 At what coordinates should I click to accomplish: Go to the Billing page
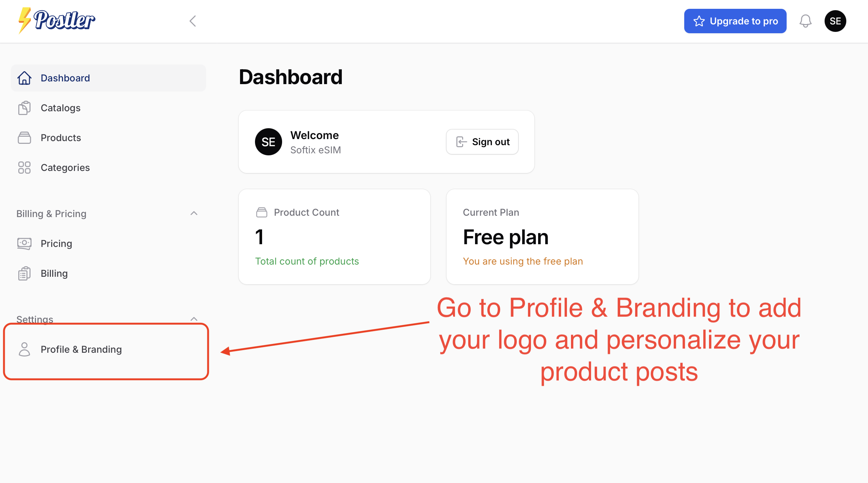pos(54,273)
